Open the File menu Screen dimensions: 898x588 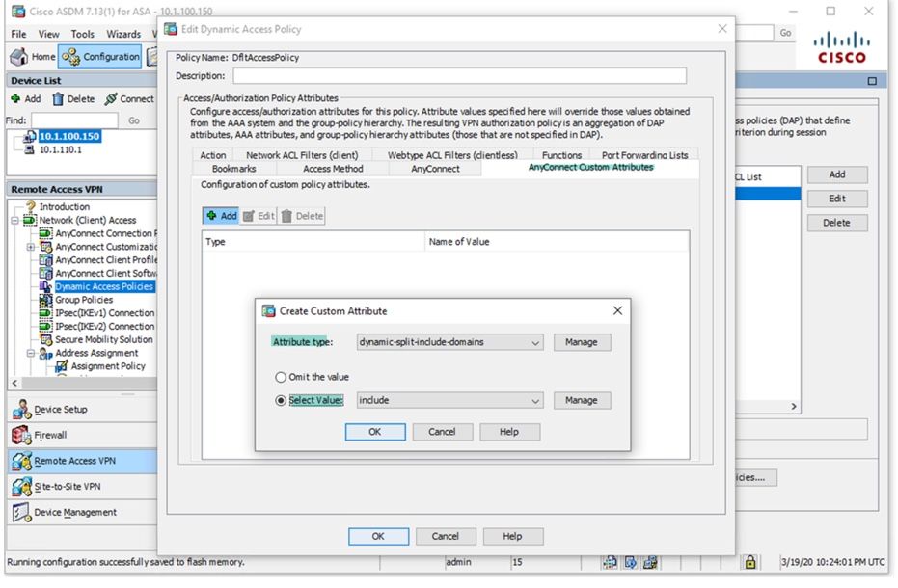19,35
